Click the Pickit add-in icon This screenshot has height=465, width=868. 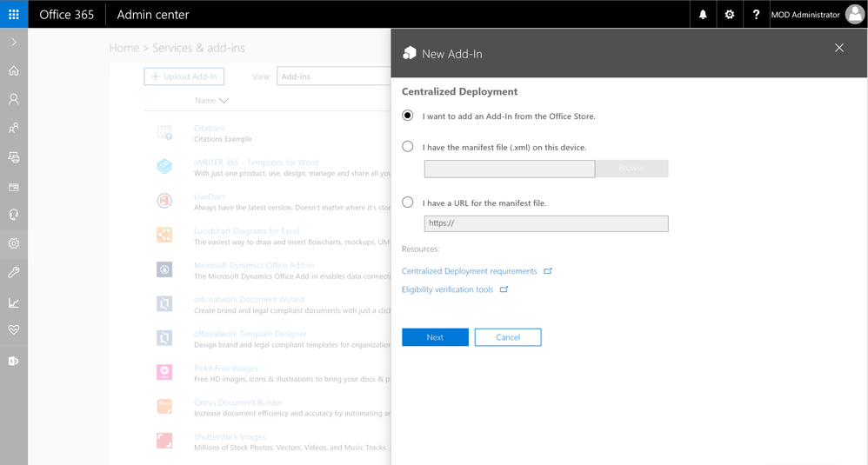click(164, 372)
